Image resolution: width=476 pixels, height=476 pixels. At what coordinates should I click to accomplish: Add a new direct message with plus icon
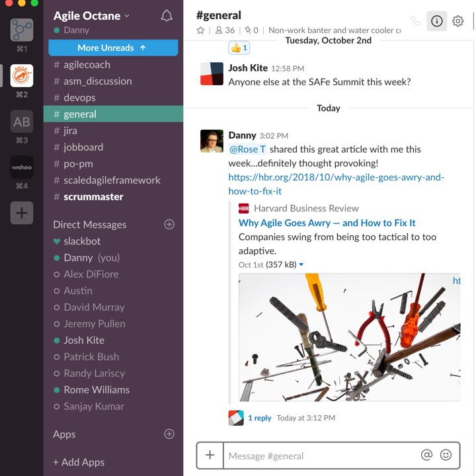(169, 225)
